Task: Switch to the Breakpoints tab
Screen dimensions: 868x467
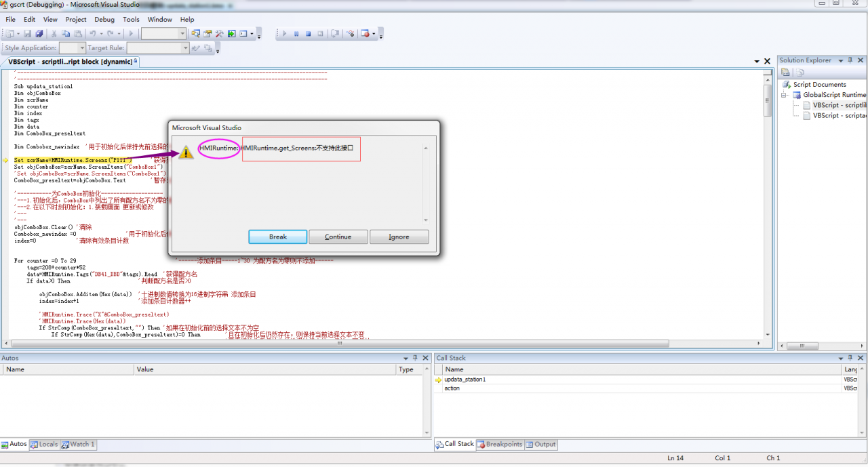Action: [x=499, y=445]
